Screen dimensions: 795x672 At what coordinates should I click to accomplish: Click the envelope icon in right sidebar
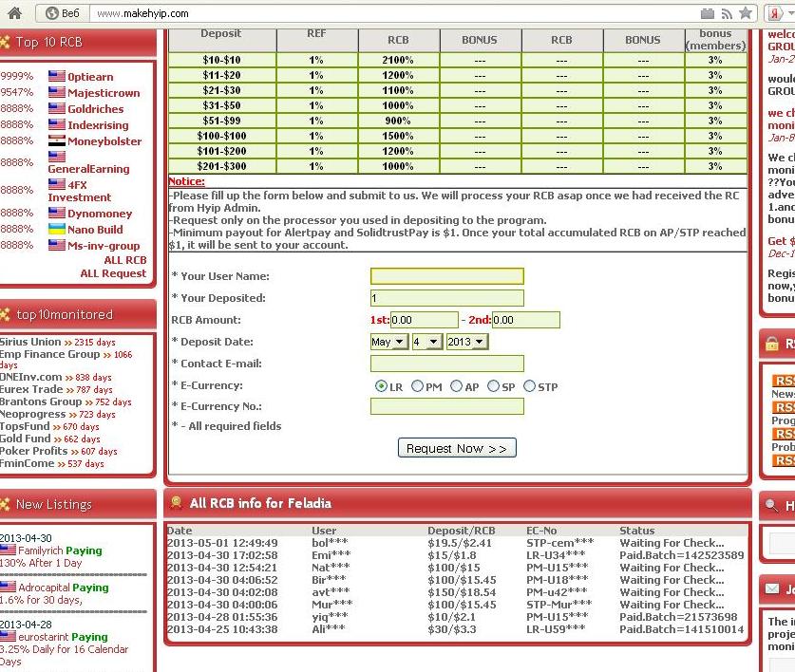[771, 588]
